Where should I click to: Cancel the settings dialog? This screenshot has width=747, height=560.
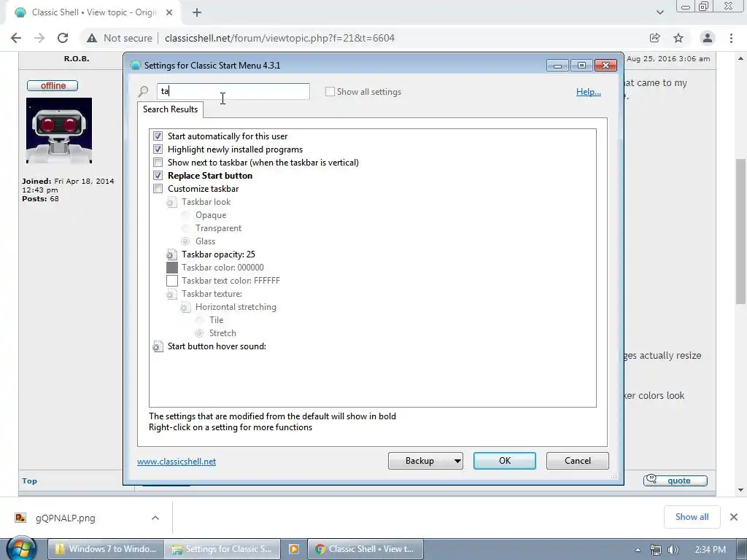578,461
